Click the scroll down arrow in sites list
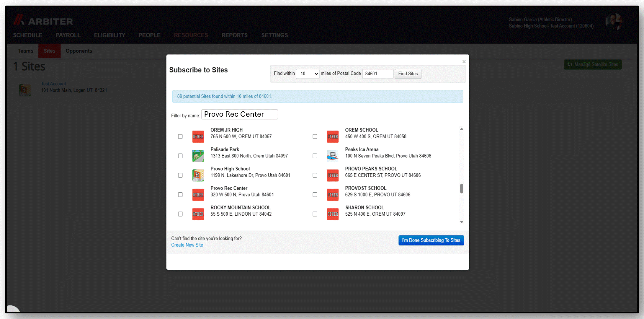 pyautogui.click(x=462, y=222)
